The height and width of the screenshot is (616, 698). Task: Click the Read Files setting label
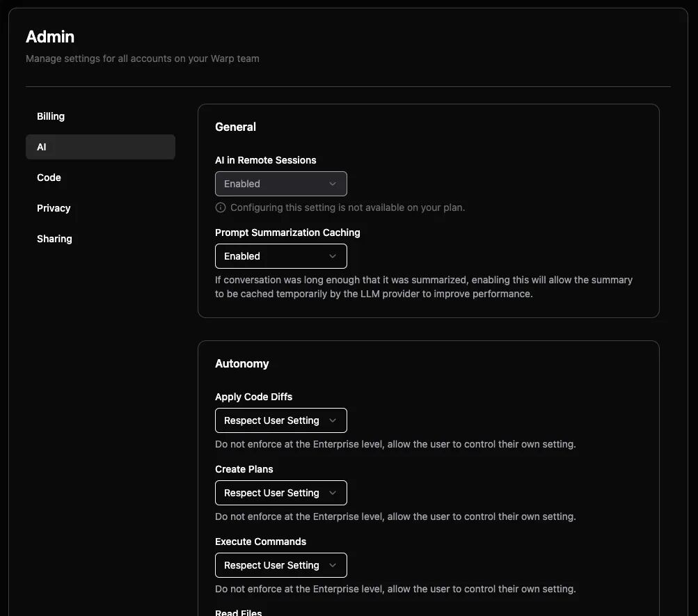coord(238,613)
